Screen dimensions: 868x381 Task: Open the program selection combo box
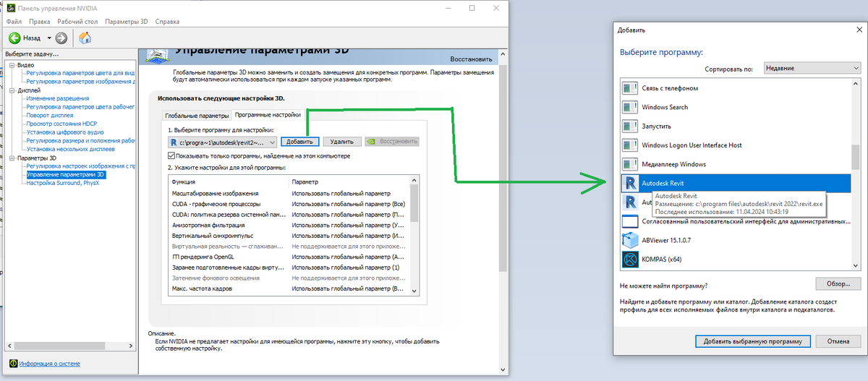pos(223,142)
